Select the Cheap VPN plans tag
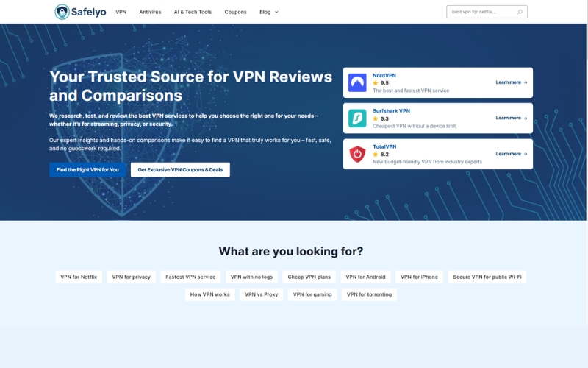This screenshot has height=368, width=588. click(x=309, y=277)
